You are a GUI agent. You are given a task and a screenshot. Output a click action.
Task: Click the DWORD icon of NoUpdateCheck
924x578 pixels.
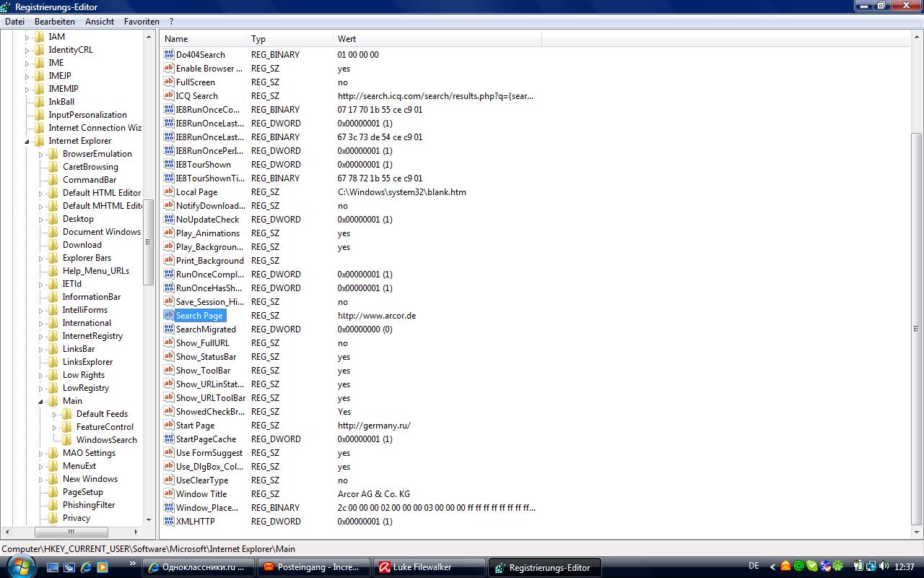pyautogui.click(x=169, y=220)
